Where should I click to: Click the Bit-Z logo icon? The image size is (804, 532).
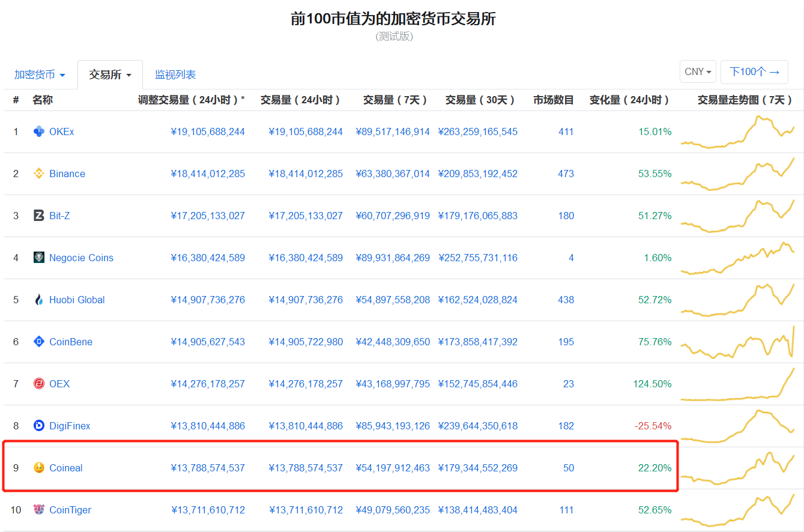pyautogui.click(x=39, y=216)
